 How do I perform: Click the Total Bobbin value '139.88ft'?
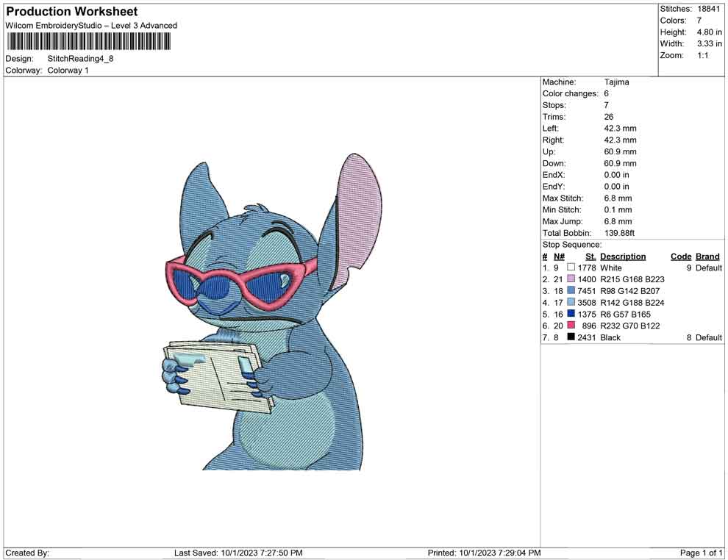[619, 233]
